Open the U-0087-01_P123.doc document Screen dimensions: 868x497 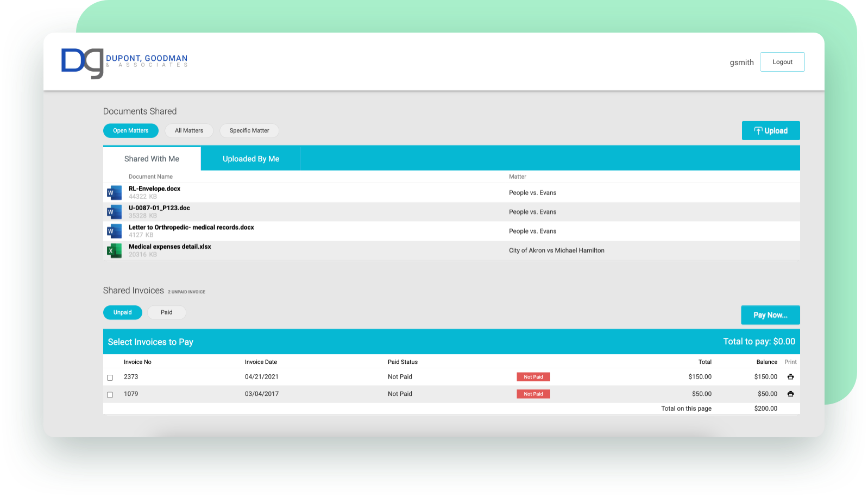(x=160, y=208)
